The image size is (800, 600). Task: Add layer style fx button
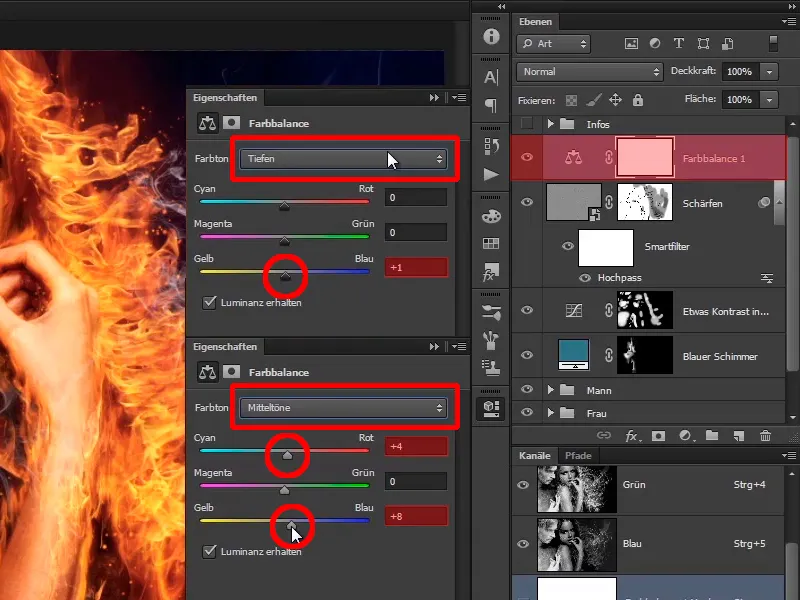[632, 436]
